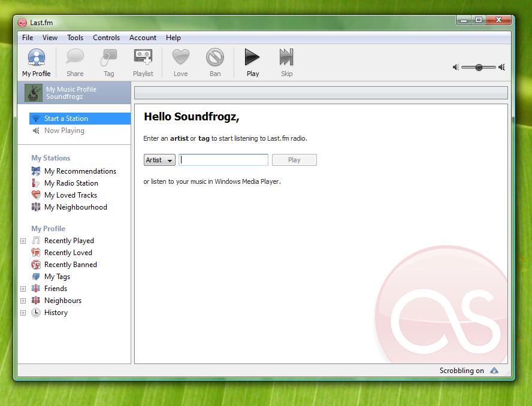Click the Soundfrogz profile avatar thumbnail

coord(34,93)
